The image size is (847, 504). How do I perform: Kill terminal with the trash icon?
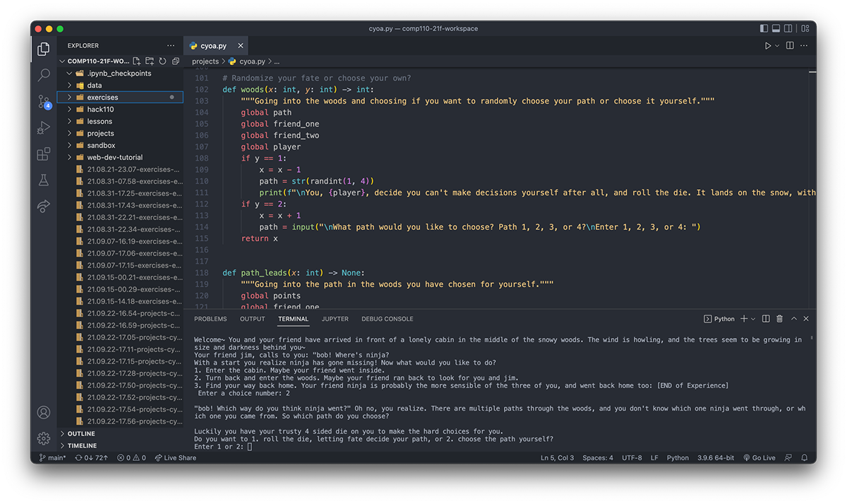pos(779,319)
